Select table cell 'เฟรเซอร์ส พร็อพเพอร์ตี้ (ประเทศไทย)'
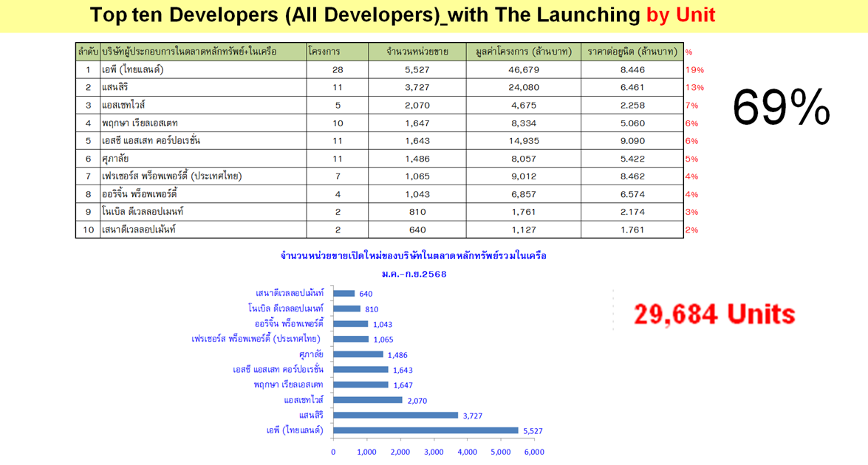Viewport: 868px width, 465px height. click(x=202, y=176)
